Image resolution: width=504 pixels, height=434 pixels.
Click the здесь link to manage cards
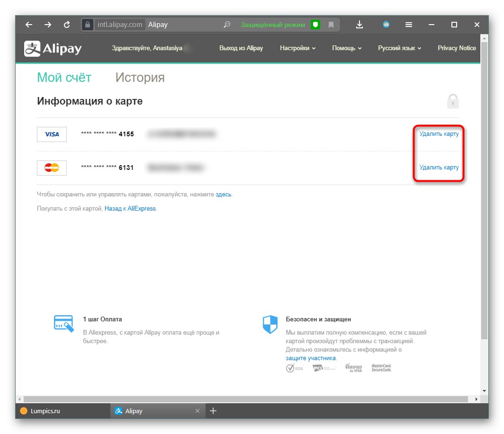coord(224,195)
